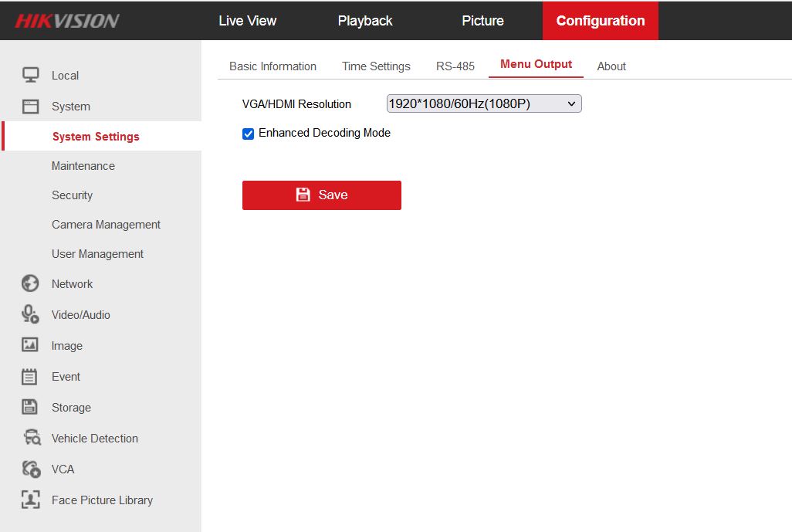Screen dimensions: 792x532
Task: Open Live View from top navigation
Action: tap(247, 21)
